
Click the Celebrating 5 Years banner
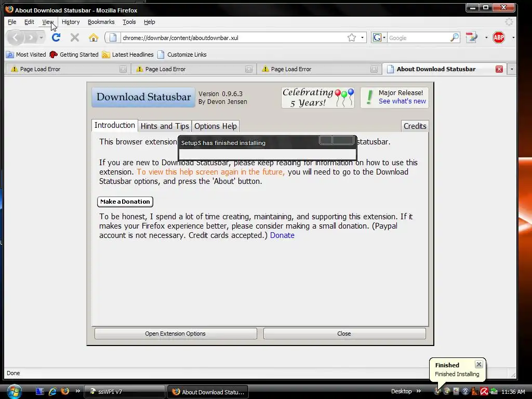[318, 97]
